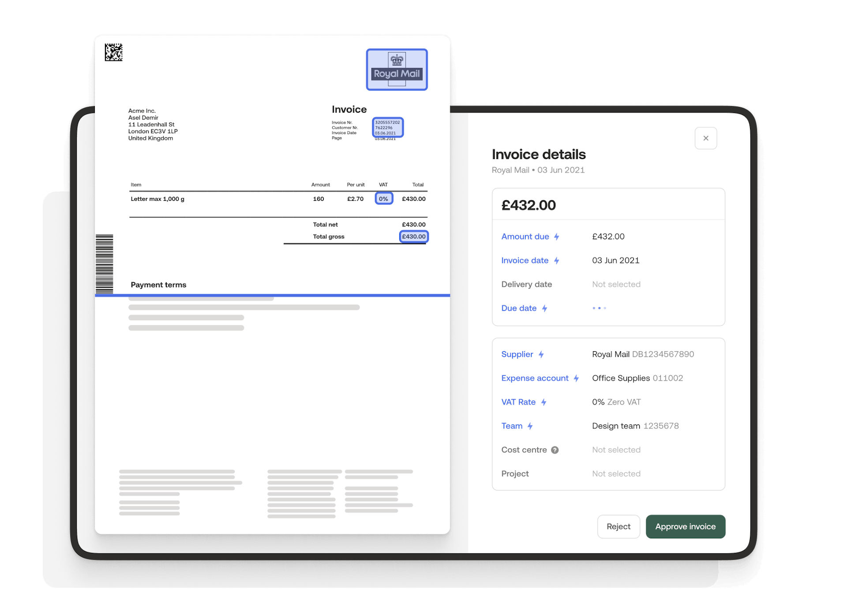Select the highlighted 0% VAT value on the invoice
This screenshot has height=616, width=847.
coord(383,199)
